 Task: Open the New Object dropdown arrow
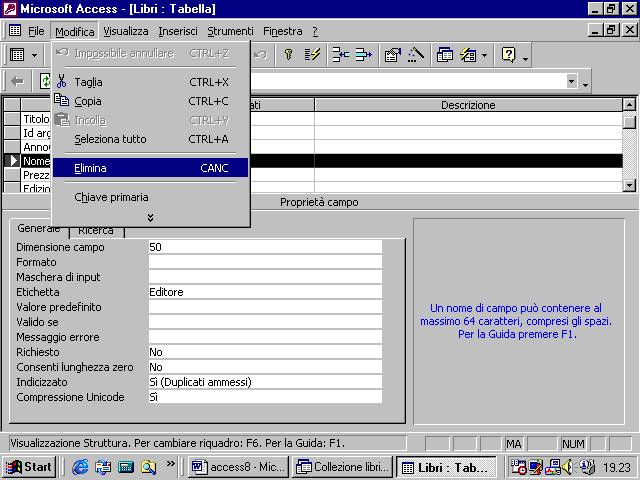[x=484, y=55]
